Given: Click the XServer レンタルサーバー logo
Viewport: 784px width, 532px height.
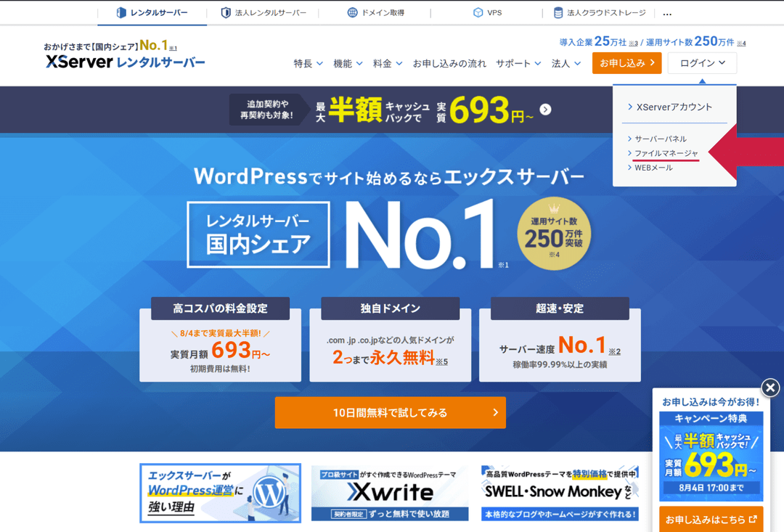Looking at the screenshot, I should pos(125,62).
